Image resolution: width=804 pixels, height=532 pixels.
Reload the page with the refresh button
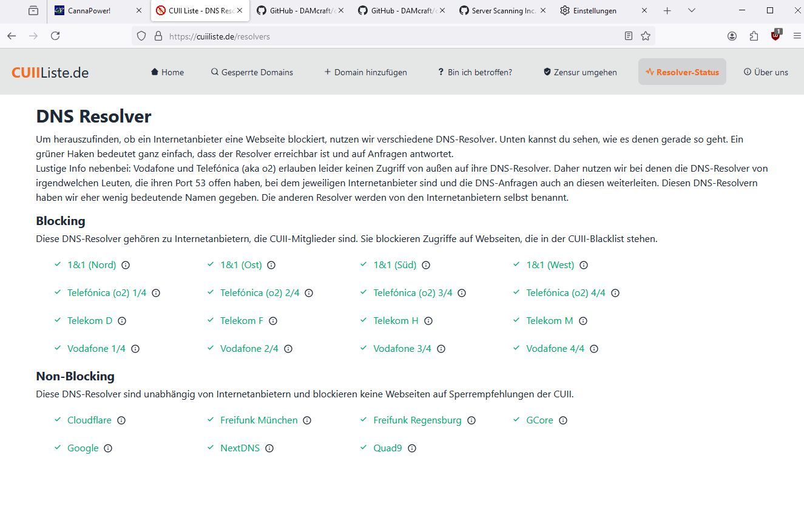(55, 36)
